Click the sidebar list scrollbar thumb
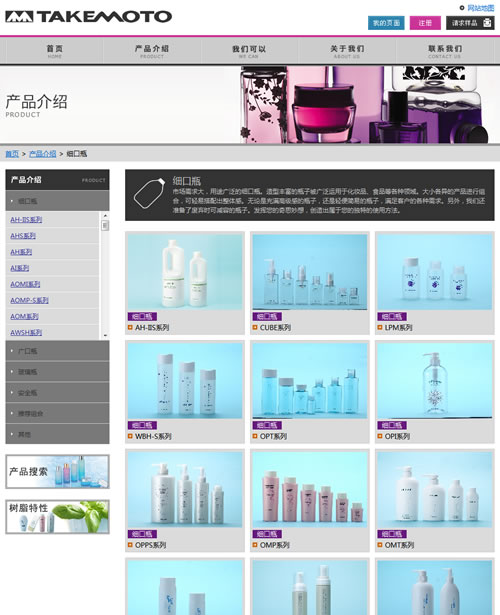This screenshot has height=615, width=500. click(x=105, y=226)
